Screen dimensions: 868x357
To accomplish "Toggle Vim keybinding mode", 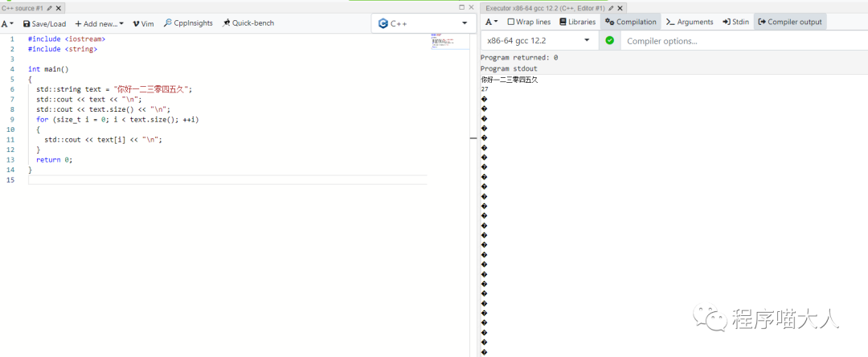I will coord(143,23).
